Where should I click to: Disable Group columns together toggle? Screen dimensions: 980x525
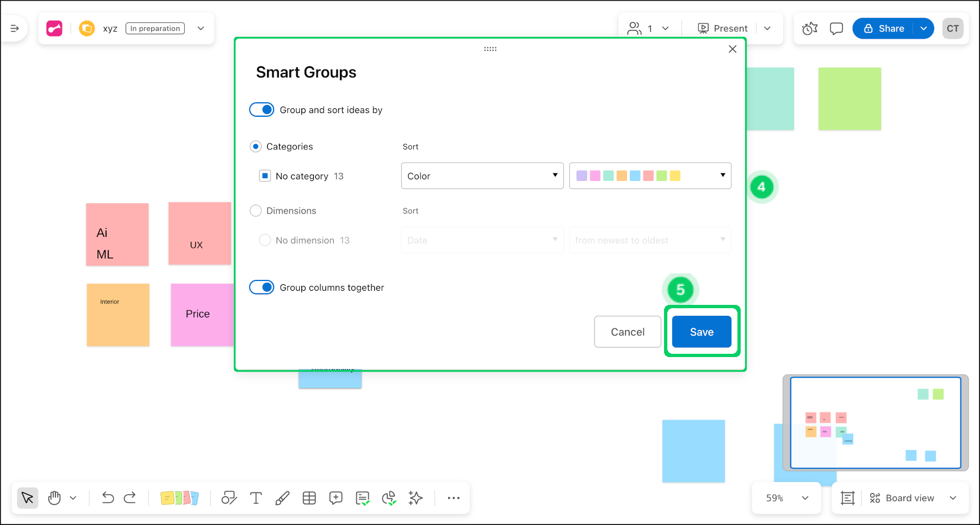262,287
